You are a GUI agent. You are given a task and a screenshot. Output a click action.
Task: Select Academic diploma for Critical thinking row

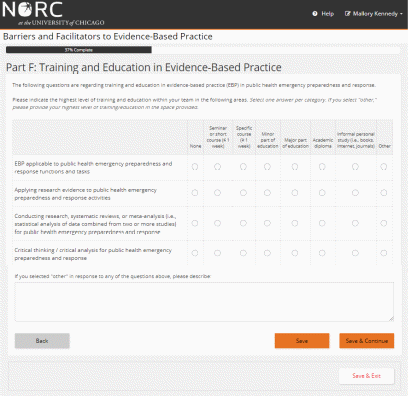click(322, 253)
